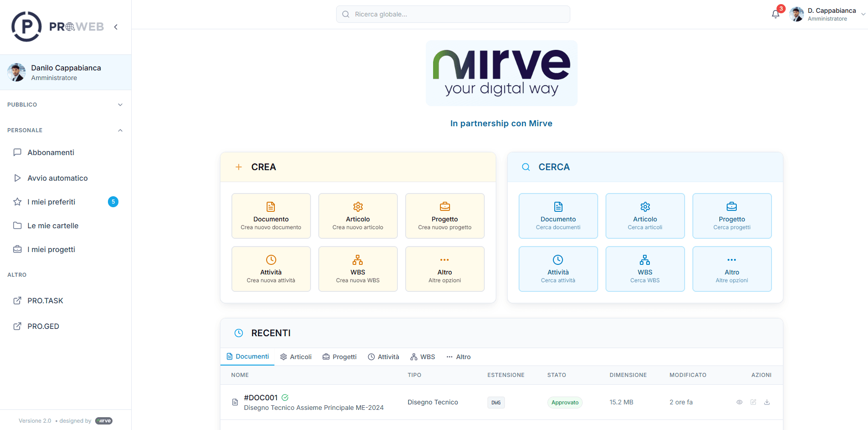Viewport: 868px width, 430px height.
Task: Open the #DOC001 document entry
Action: [261, 398]
